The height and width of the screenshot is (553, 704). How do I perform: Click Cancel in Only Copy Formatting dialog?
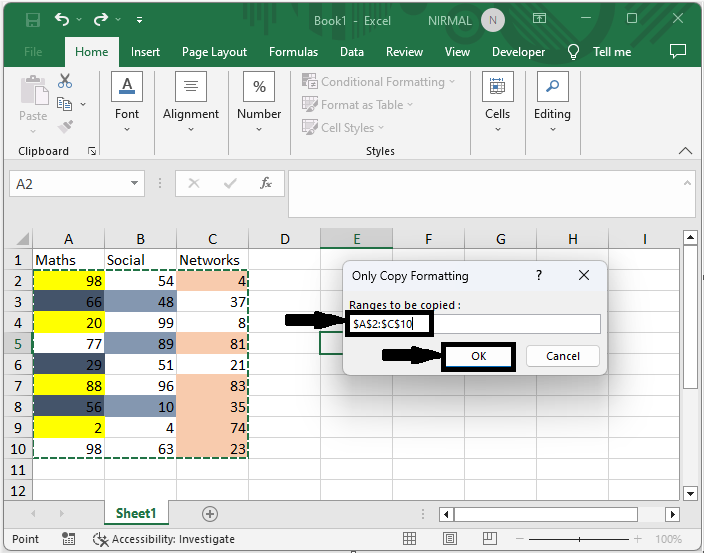pyautogui.click(x=563, y=356)
